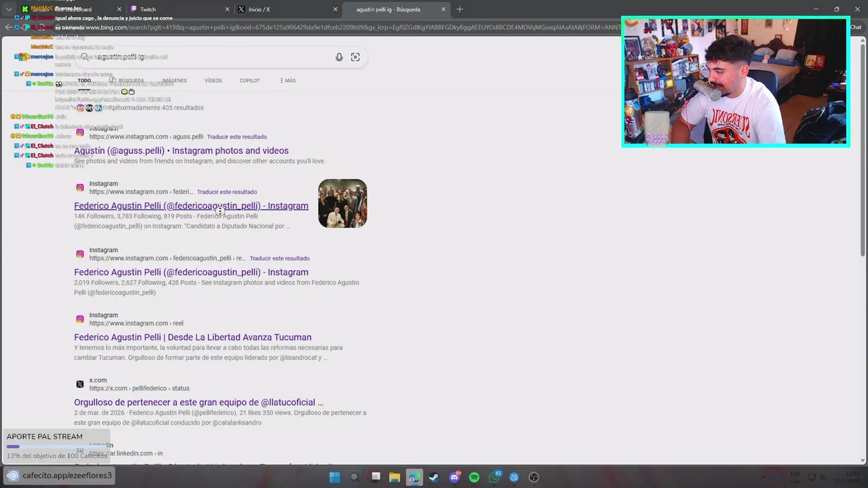Viewport: 868px width, 488px height.
Task: Open Task View on taskbar
Action: coord(375,477)
